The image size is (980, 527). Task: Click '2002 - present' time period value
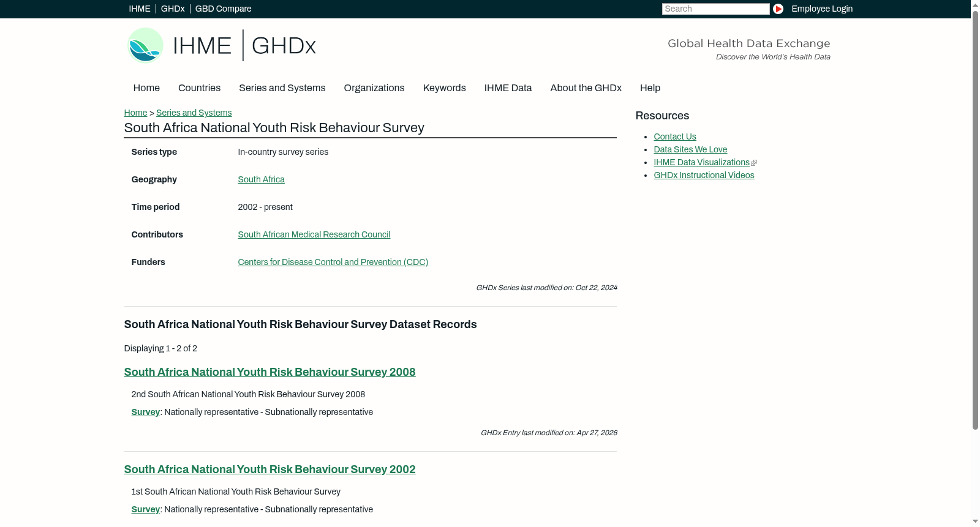click(x=265, y=207)
